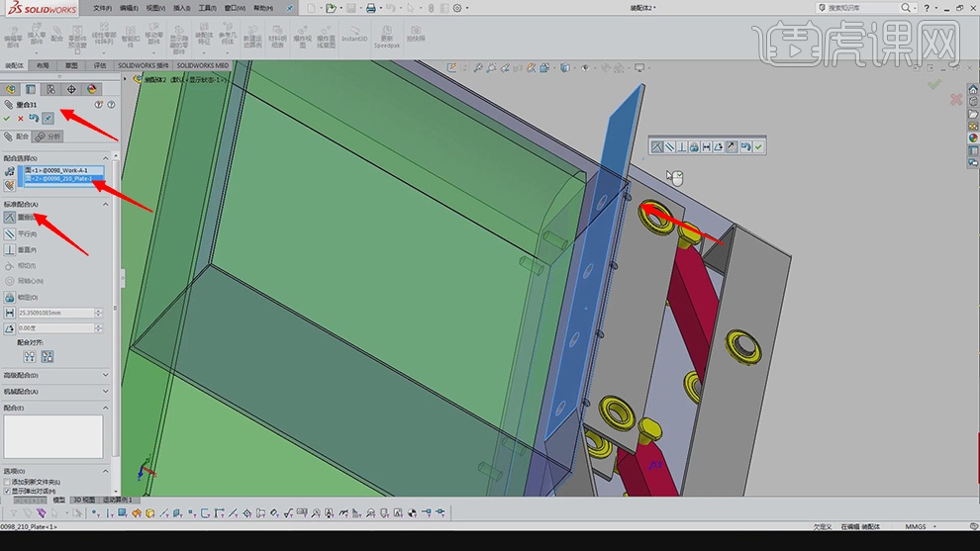The image size is (980, 551).
Task: Cancel the mate with the red X icon
Action: point(20,119)
